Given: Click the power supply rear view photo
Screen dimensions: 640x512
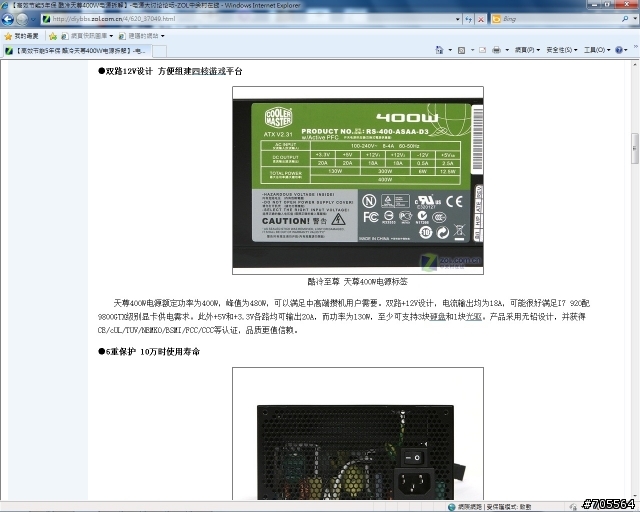Looking at the screenshot, I should click(x=358, y=434).
